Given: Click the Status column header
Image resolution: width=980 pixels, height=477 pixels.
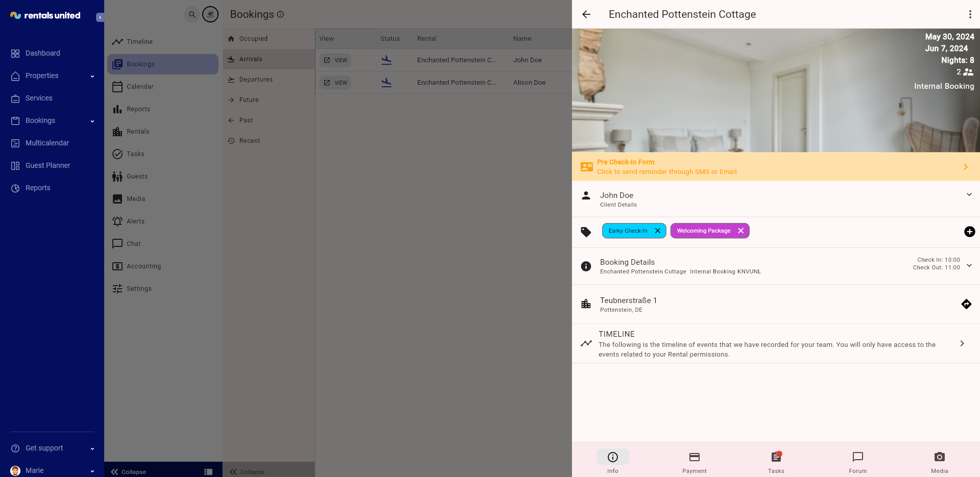Looking at the screenshot, I should click(x=390, y=39).
